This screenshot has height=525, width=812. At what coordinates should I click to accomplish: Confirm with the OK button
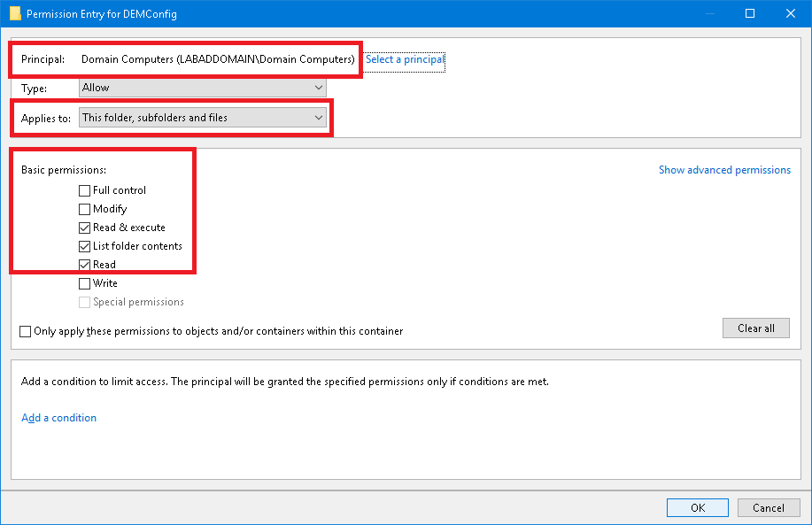[698, 507]
